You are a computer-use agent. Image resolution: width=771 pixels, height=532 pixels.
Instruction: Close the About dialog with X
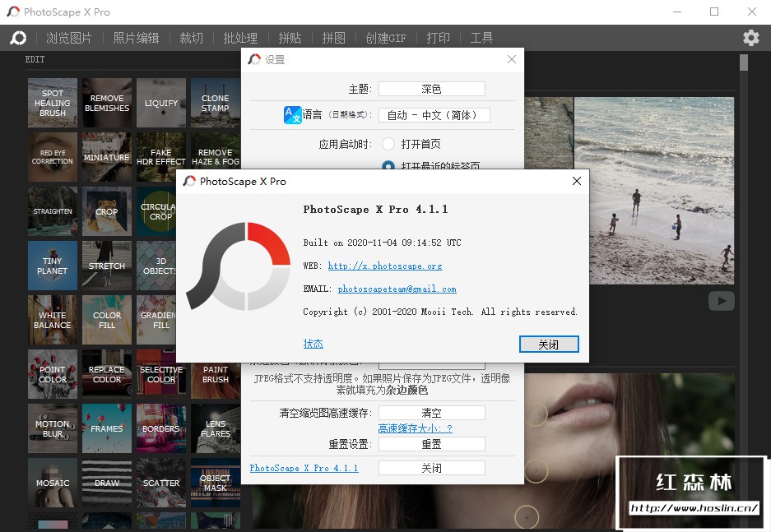[x=577, y=181]
